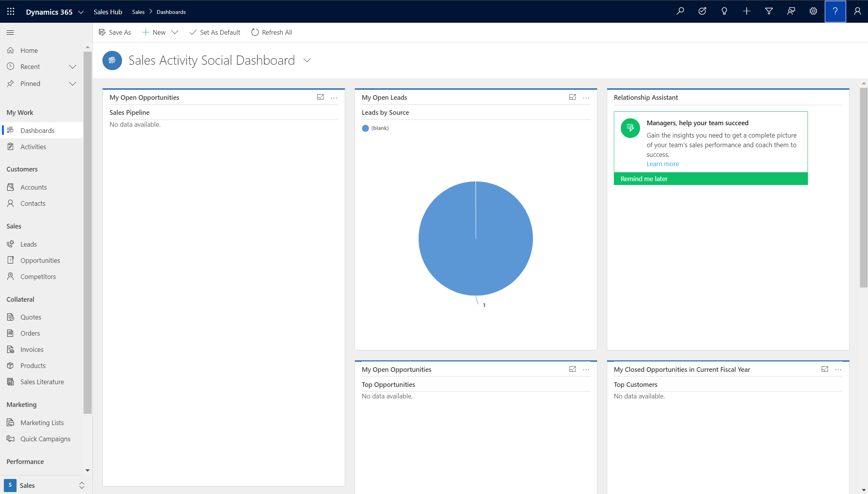The height and width of the screenshot is (494, 868).
Task: Open Orders in sidebar
Action: [42, 333]
